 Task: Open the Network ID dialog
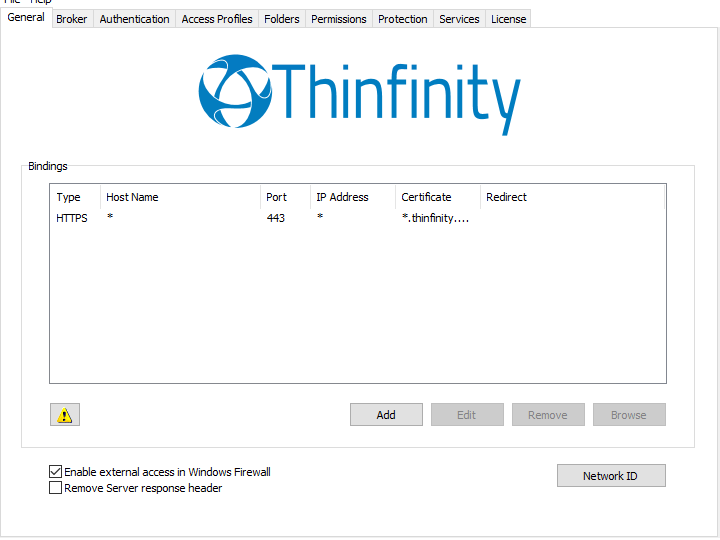pyautogui.click(x=611, y=475)
